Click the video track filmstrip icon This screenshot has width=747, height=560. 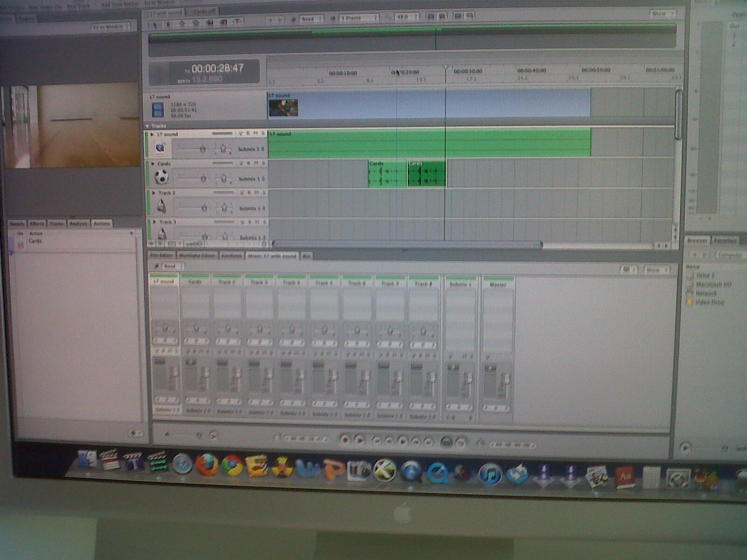pos(158,111)
